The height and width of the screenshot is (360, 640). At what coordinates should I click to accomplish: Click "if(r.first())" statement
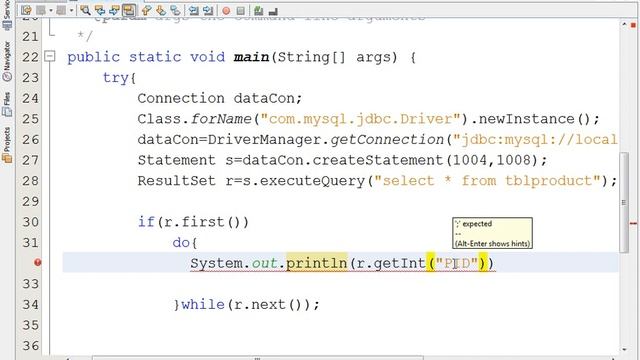[x=193, y=222]
